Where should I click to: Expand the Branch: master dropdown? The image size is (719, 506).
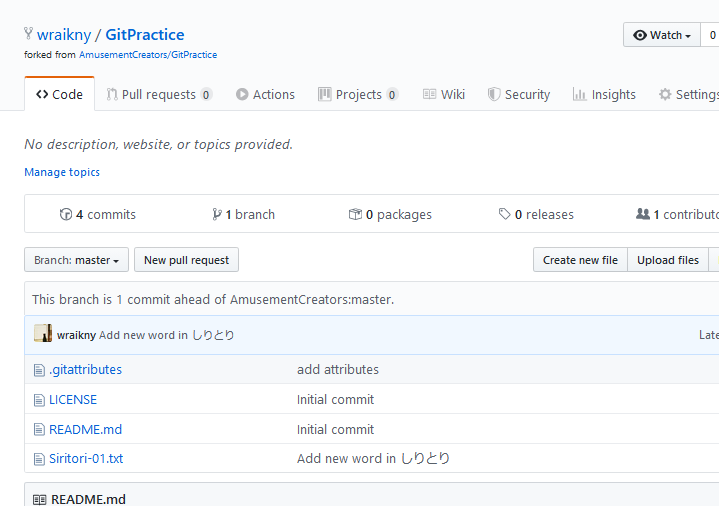(77, 260)
